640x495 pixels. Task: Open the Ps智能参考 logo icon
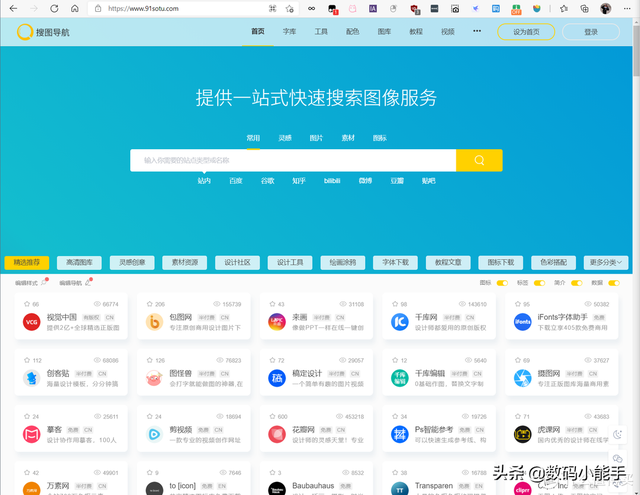click(x=400, y=434)
